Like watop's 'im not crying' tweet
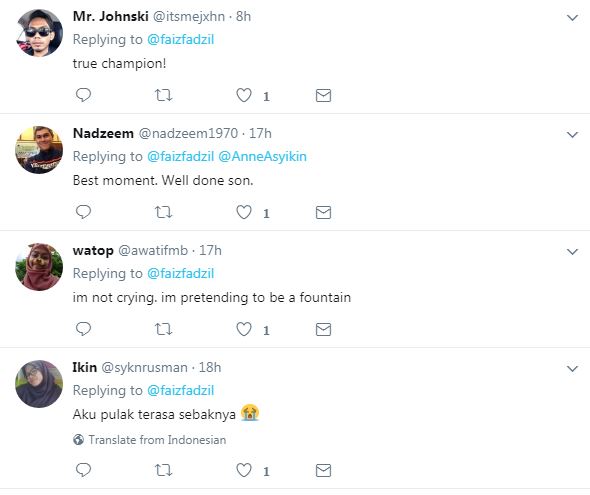590x495 pixels. 244,329
